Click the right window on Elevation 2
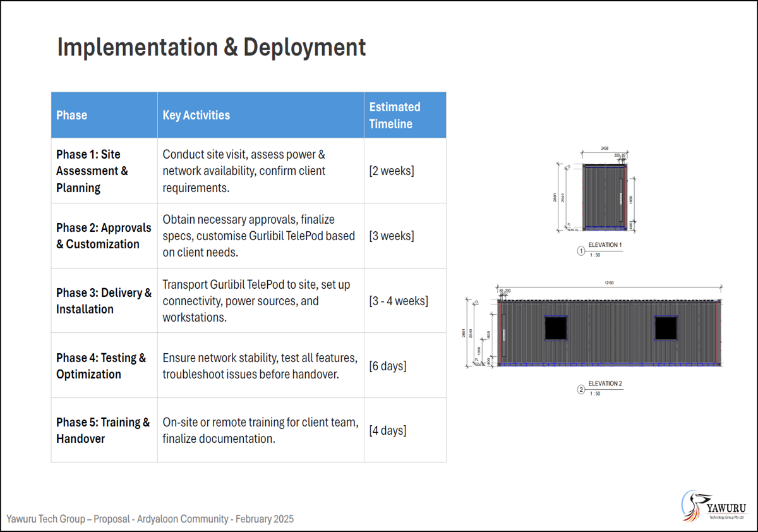 (665, 328)
